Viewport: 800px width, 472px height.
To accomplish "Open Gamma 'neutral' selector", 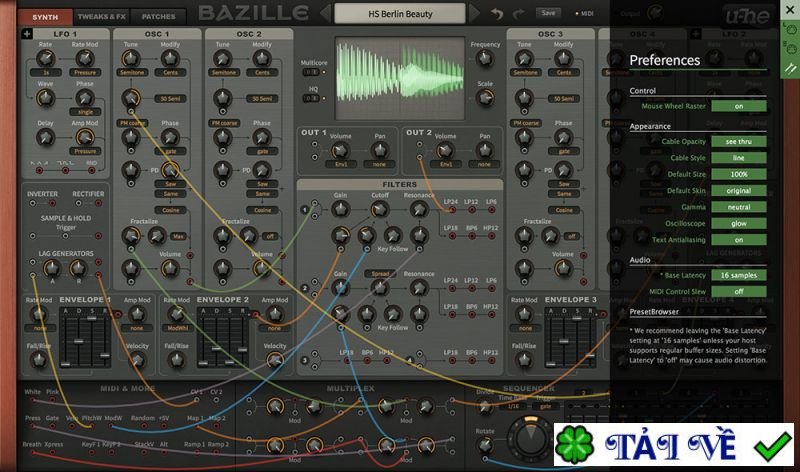I will pos(739,207).
